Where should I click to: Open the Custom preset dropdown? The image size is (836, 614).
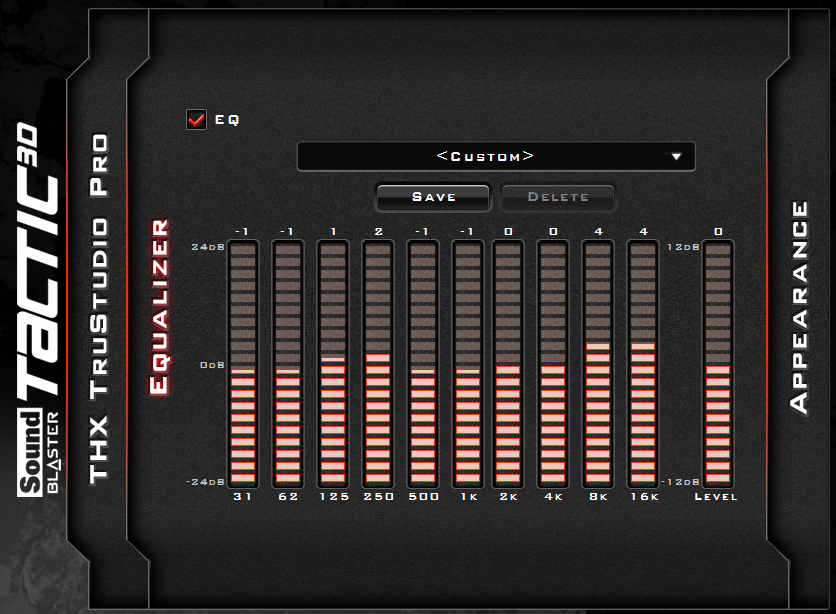click(x=496, y=156)
